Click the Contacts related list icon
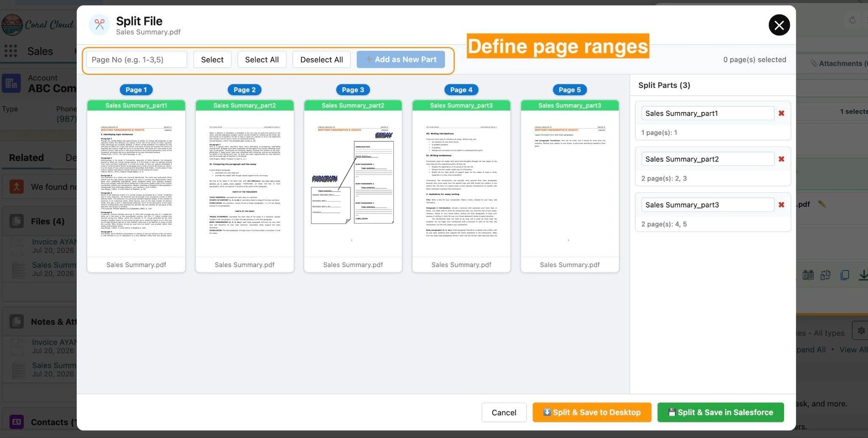The image size is (868, 438). click(x=17, y=422)
